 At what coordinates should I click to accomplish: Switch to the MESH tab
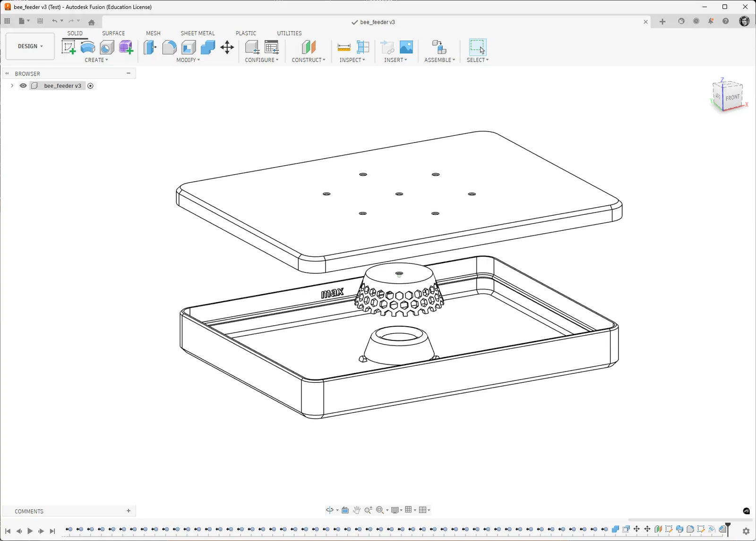[x=153, y=34]
